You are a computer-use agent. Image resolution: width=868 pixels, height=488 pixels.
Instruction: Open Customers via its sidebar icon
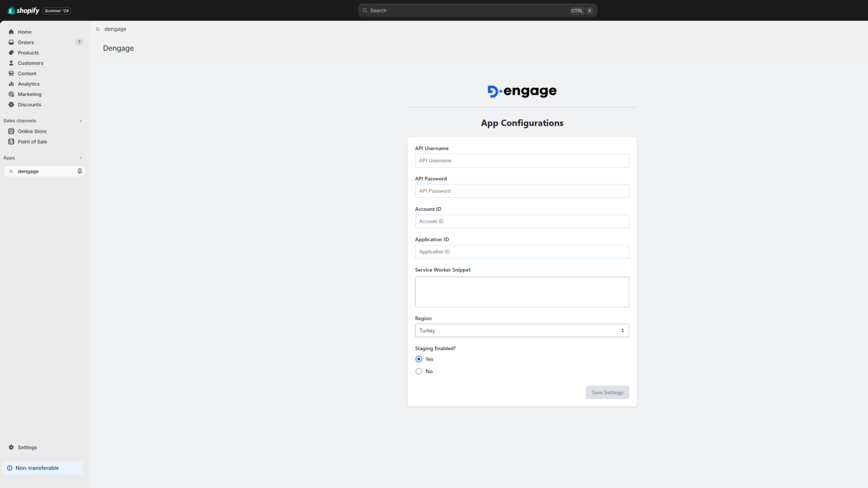point(11,63)
